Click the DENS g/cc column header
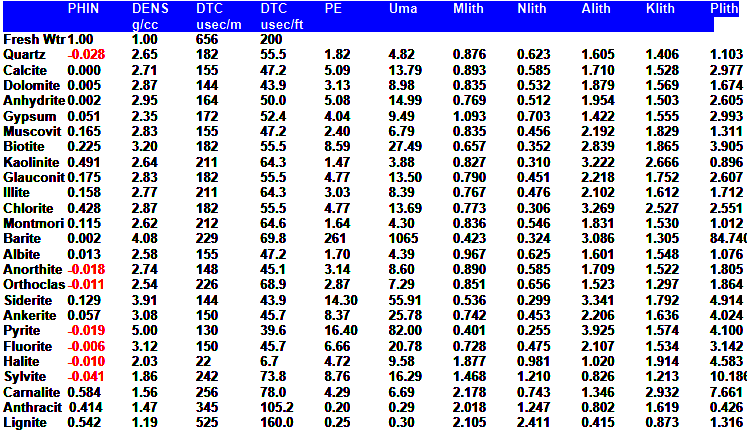Image resolution: width=747 pixels, height=431 pixels. coord(150,15)
